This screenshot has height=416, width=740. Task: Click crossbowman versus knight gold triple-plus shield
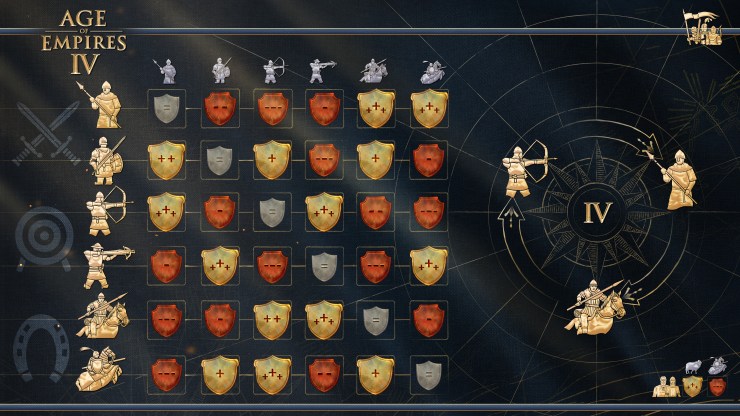(x=428, y=265)
